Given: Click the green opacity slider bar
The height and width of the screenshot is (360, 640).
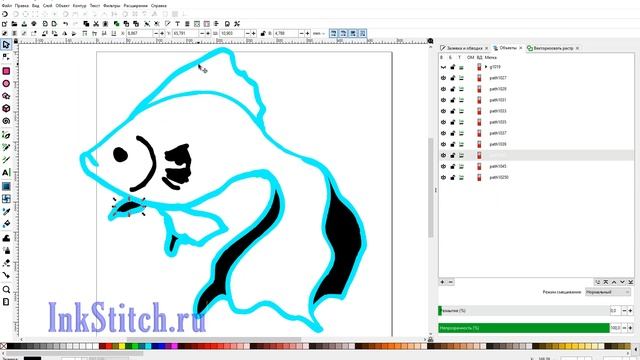Looking at the screenshot, I should 524,328.
